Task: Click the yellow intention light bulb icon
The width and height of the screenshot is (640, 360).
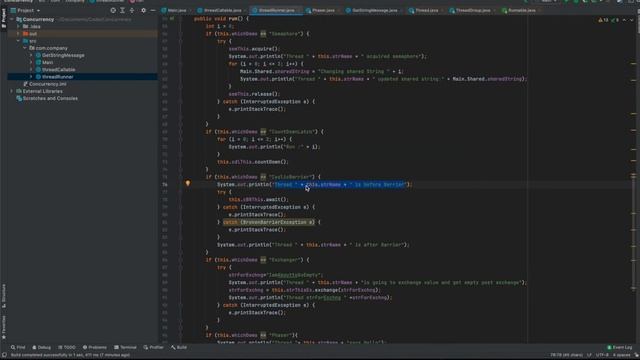Action: [x=188, y=184]
